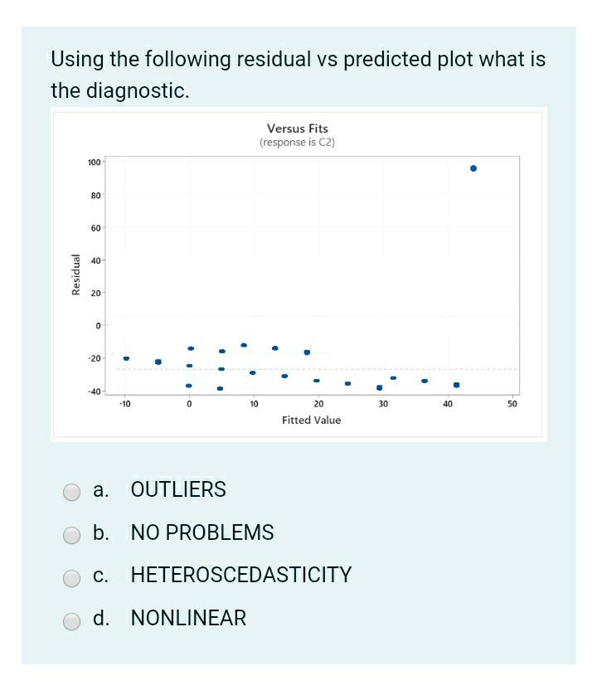Viewport: 597px width, 700px height.
Task: Select radio button for option a
Action: pyautogui.click(x=70, y=491)
